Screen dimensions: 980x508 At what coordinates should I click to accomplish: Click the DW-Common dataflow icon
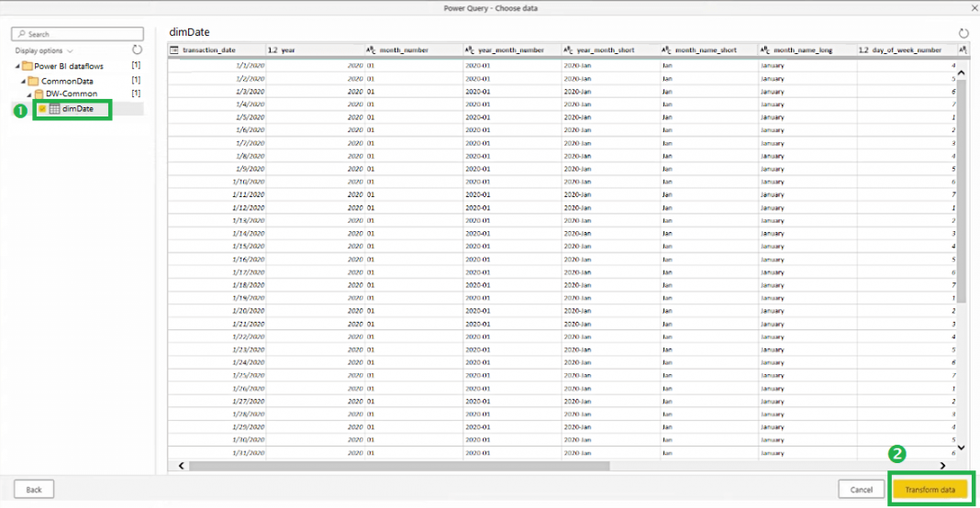(x=39, y=94)
